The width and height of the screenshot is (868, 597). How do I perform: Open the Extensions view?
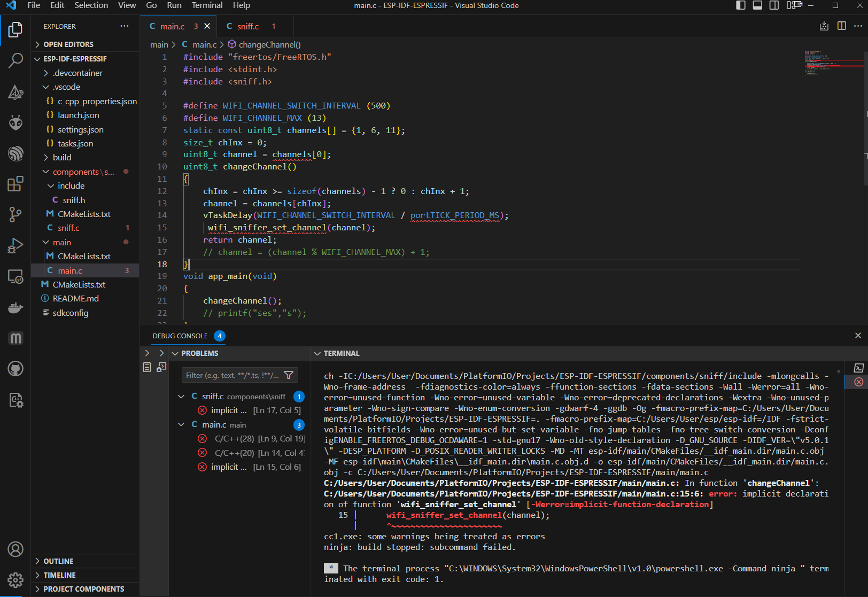click(15, 184)
